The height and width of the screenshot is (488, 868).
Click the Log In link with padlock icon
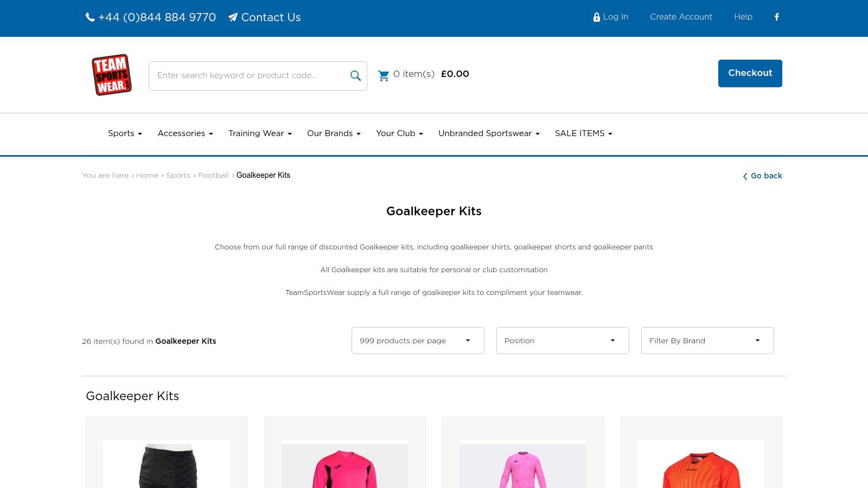610,17
